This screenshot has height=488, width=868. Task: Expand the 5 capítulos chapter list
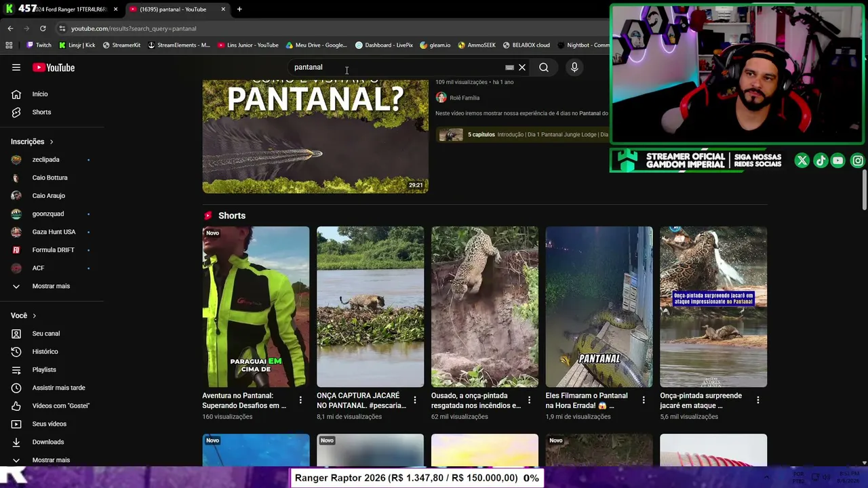click(522, 134)
